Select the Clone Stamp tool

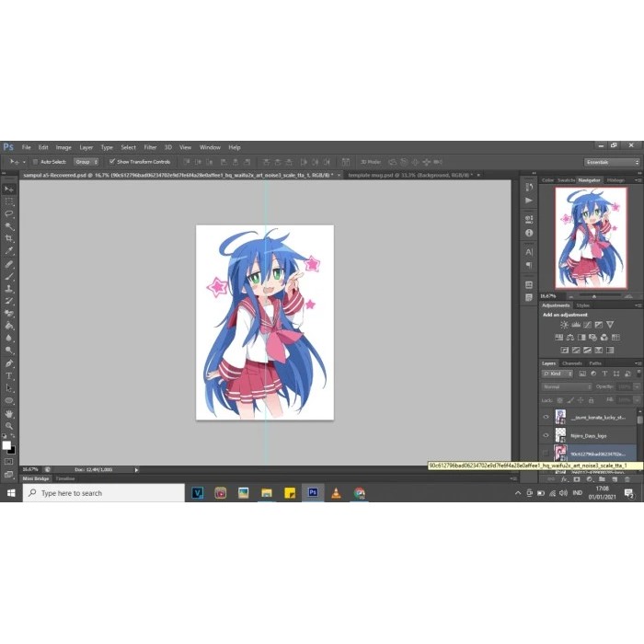pyautogui.click(x=9, y=288)
